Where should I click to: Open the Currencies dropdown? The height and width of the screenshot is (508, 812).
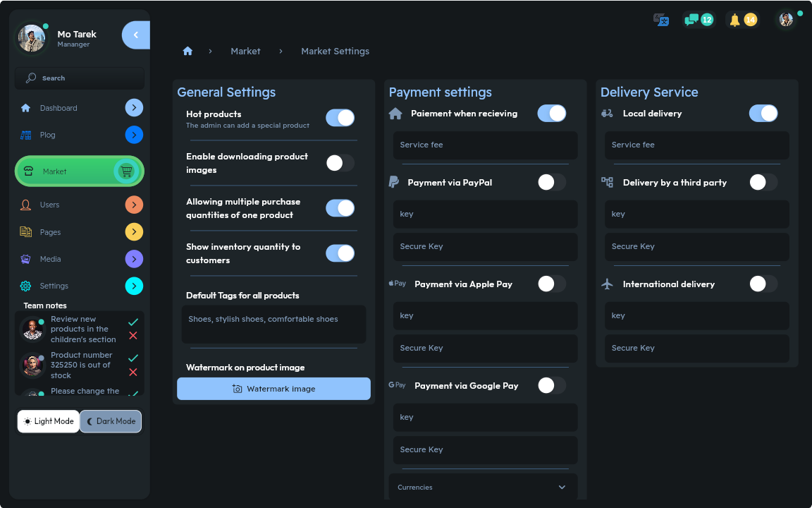[x=485, y=487]
